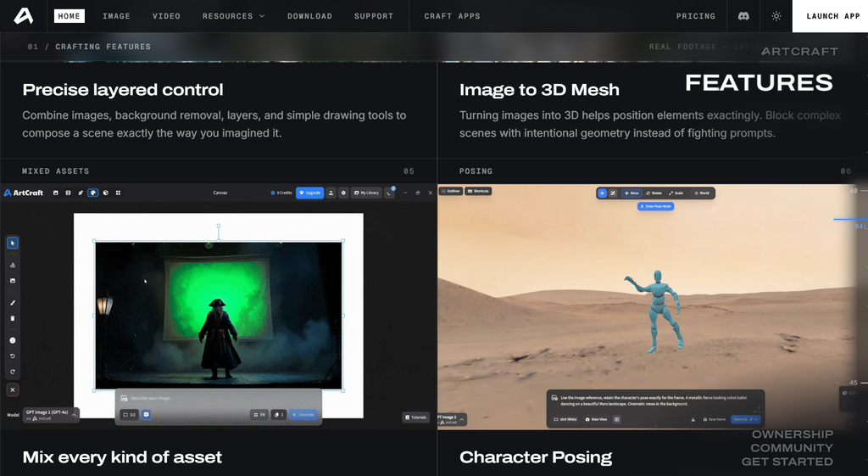Open the white circle color swatch
The height and width of the screenshot is (476, 868).
pos(12,340)
